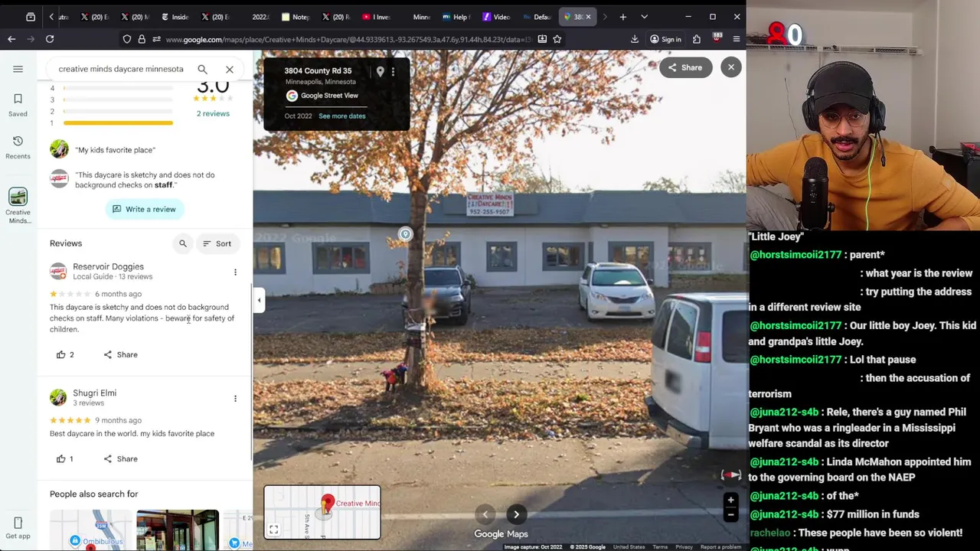
Task: Click Report a problem link
Action: pos(720,547)
